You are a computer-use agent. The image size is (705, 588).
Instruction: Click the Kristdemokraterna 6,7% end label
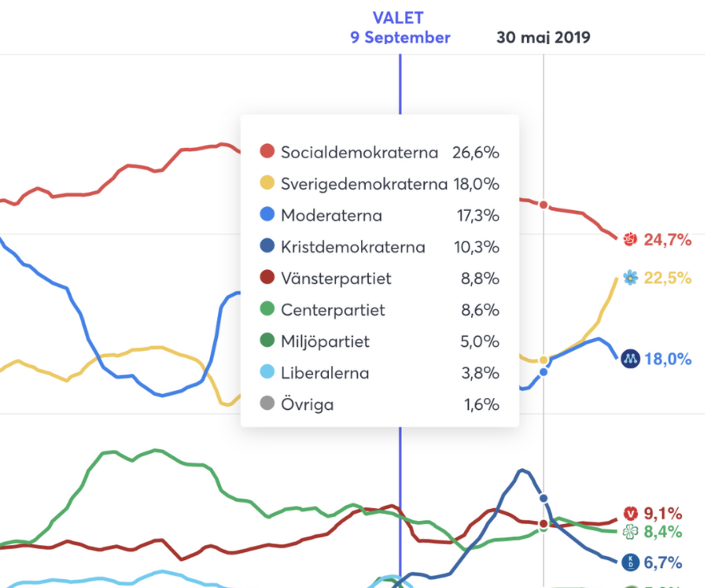click(663, 562)
